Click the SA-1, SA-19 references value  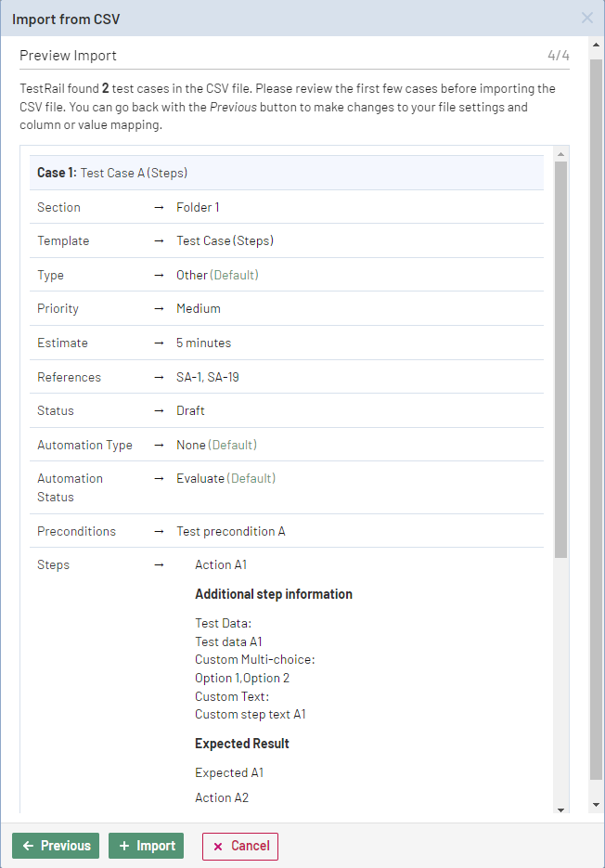tap(207, 376)
